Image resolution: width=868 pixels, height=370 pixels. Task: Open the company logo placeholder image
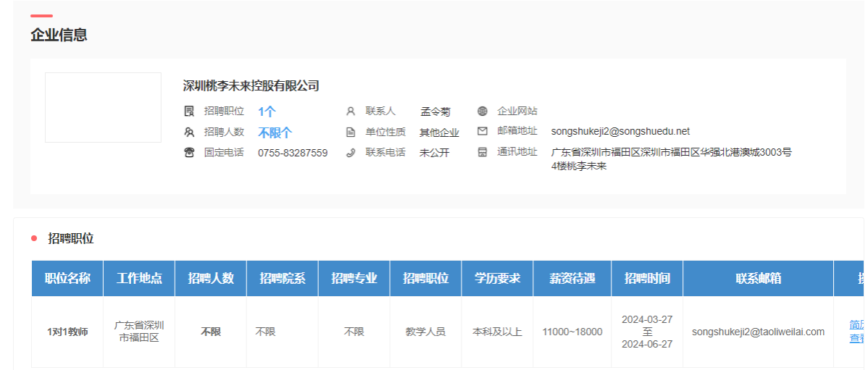pos(103,107)
